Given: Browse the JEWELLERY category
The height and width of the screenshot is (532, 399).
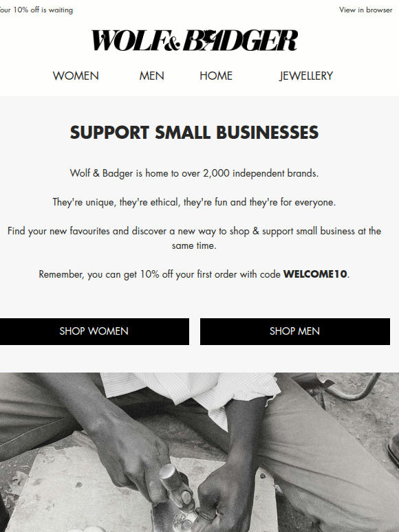Looking at the screenshot, I should point(306,76).
